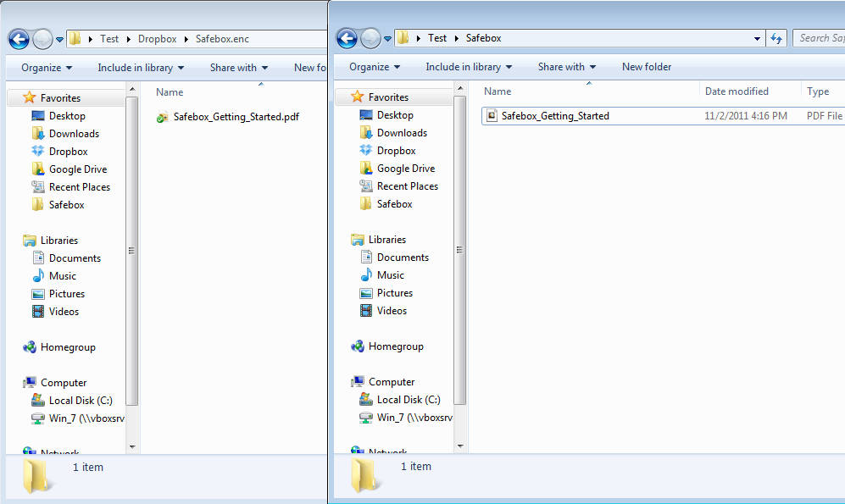This screenshot has height=504, width=845.
Task: Sort by Date modified column header
Action: point(737,91)
